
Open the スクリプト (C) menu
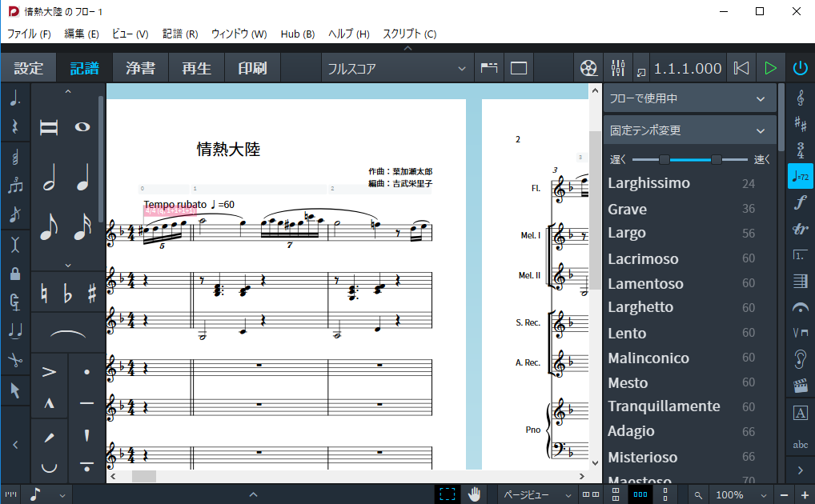click(410, 34)
